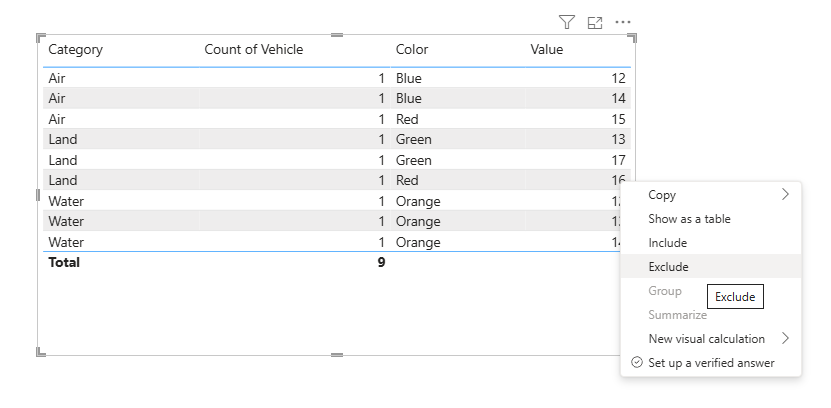Click the Color column header
This screenshot has width=831, height=408.
coord(412,50)
